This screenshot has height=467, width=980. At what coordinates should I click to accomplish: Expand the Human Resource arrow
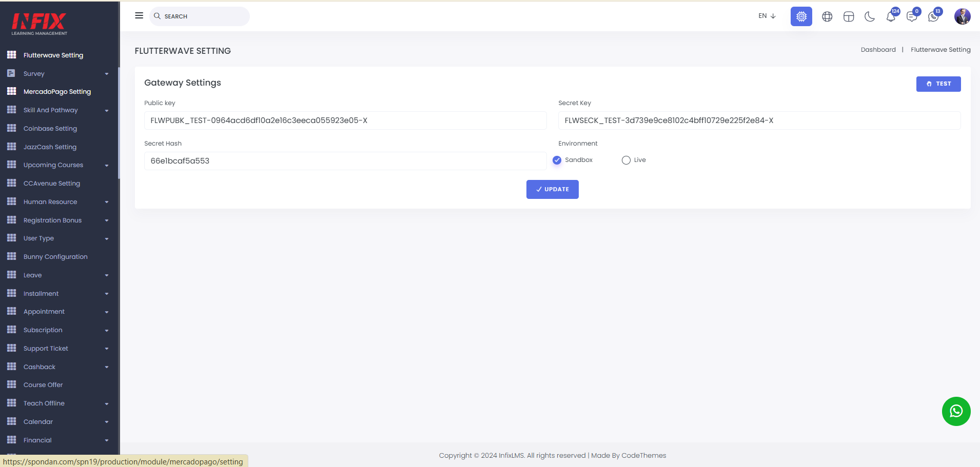107,202
